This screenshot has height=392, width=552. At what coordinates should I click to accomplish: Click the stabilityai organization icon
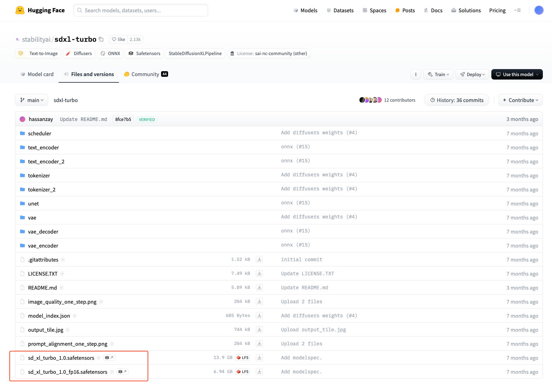(18, 39)
